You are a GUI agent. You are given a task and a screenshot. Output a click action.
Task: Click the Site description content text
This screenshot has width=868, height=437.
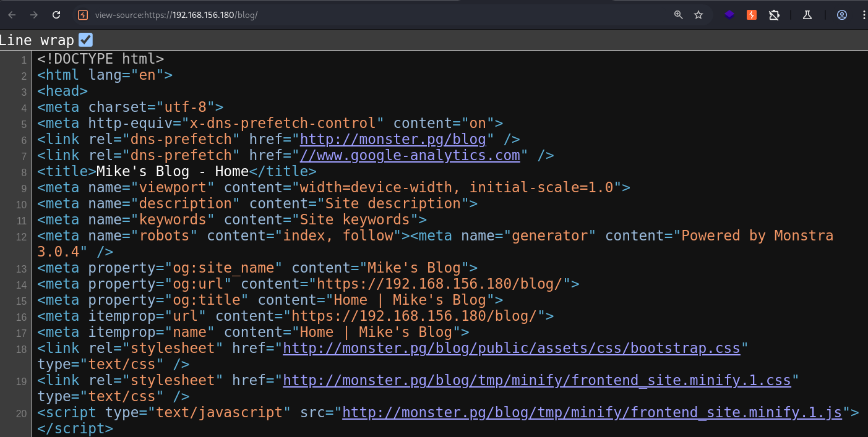tap(393, 203)
